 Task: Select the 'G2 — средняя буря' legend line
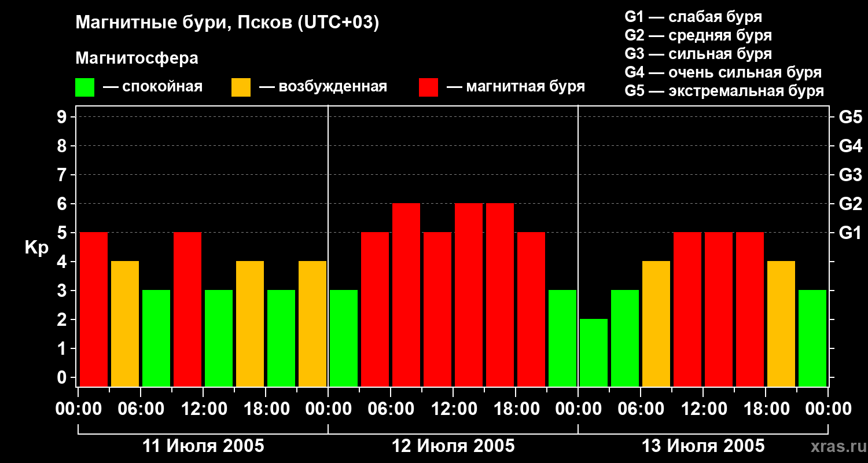click(x=698, y=35)
